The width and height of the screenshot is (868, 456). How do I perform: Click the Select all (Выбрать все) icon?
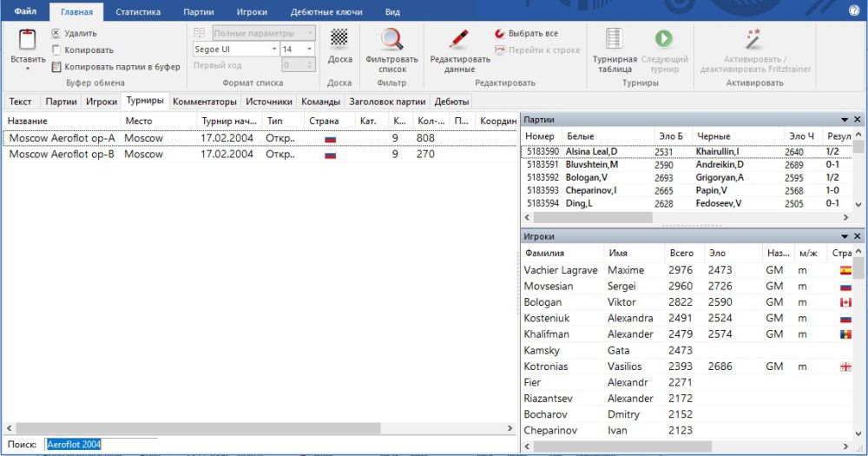[x=500, y=34]
